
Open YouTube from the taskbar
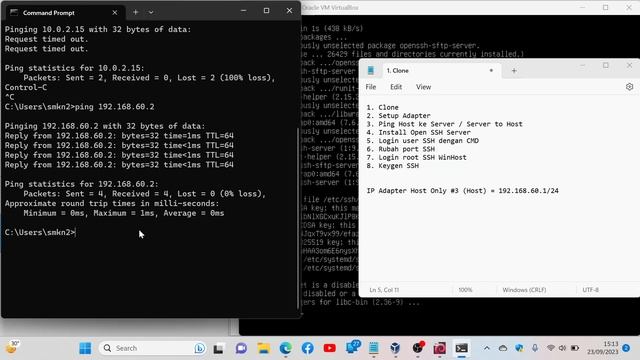click(x=329, y=349)
